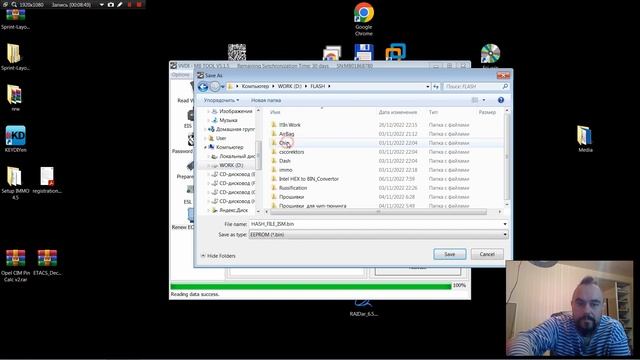This screenshot has height=360, width=640.
Task: Select Intel HEX to BIN_Convertor folder
Action: pos(309,179)
